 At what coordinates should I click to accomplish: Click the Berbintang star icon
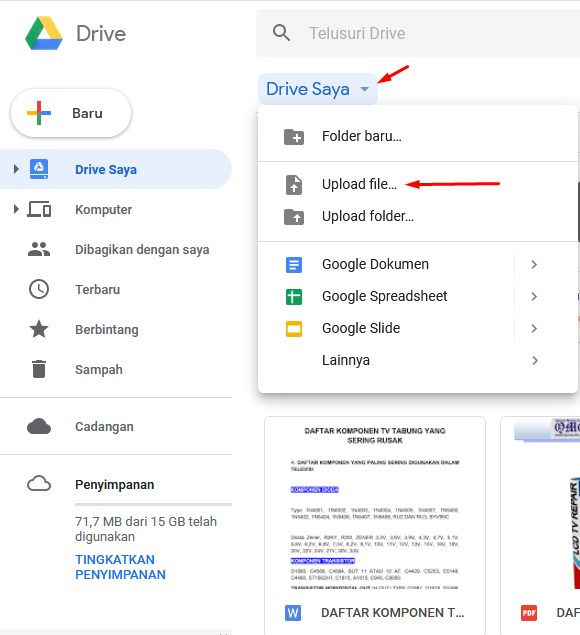[x=39, y=329]
